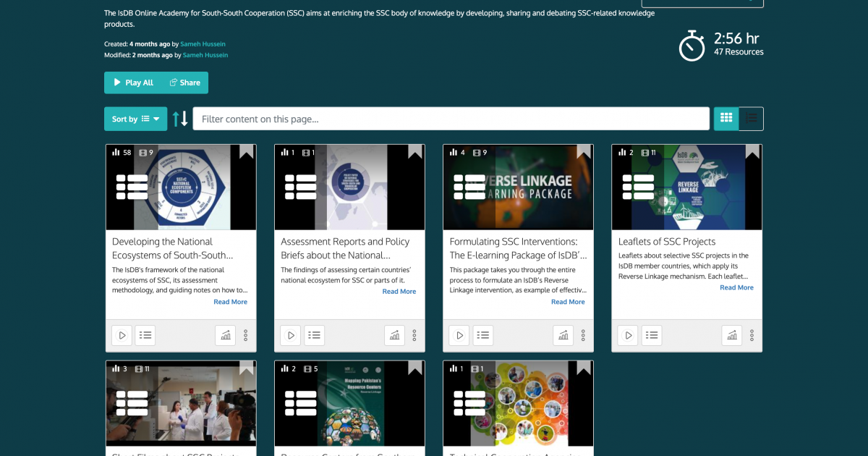Viewport: 868px width, 456px height.
Task: View analytics for "Formulating SSC Interventions"
Action: (x=563, y=335)
